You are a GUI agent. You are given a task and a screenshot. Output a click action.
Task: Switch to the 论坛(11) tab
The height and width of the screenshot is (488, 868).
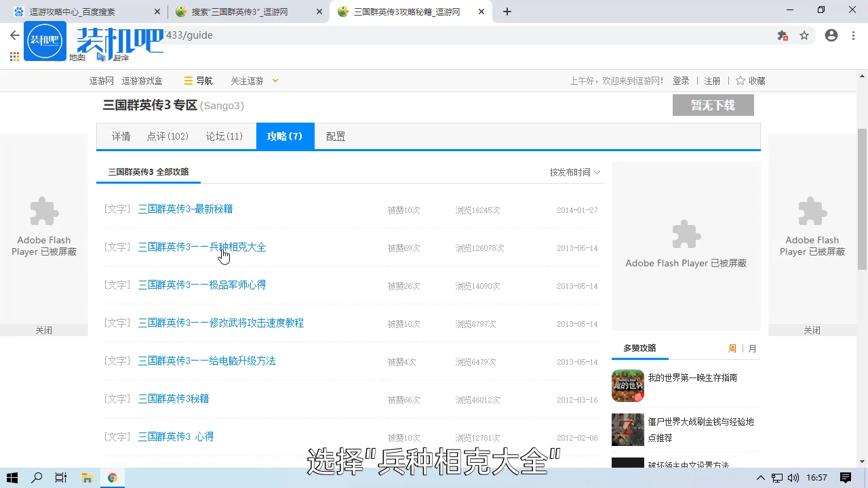coord(224,136)
